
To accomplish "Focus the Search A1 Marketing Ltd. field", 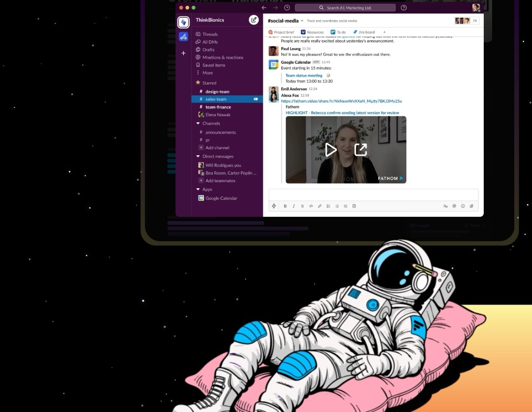I will point(345,7).
